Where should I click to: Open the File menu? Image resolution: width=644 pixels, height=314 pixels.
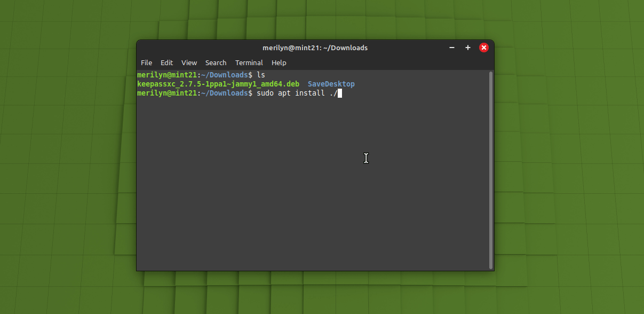point(146,62)
